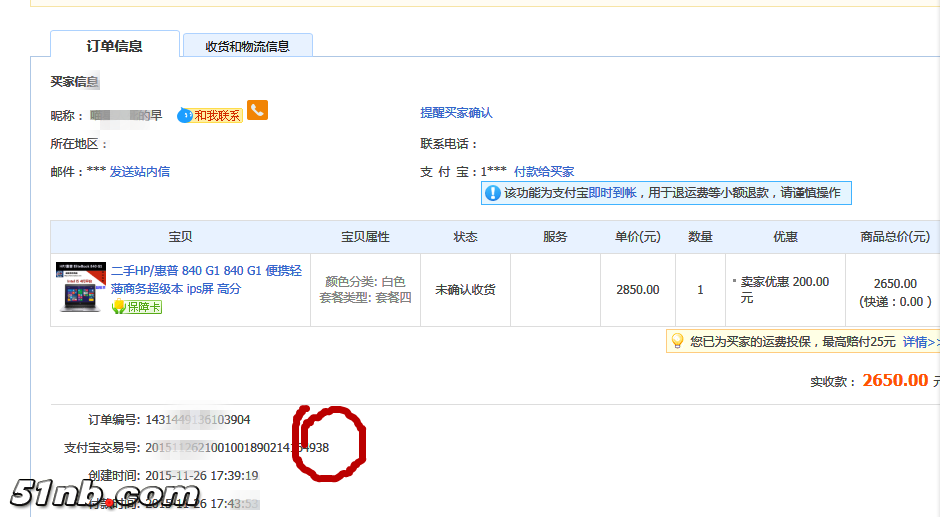The image size is (940, 517).
Task: Select the 颜色分类: 白色 attribute text
Action: pyautogui.click(x=365, y=281)
